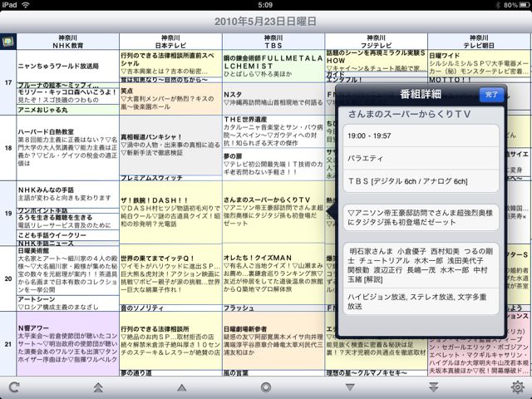Tap the single up arrow icon
The height and width of the screenshot is (399, 532).
pos(181,387)
